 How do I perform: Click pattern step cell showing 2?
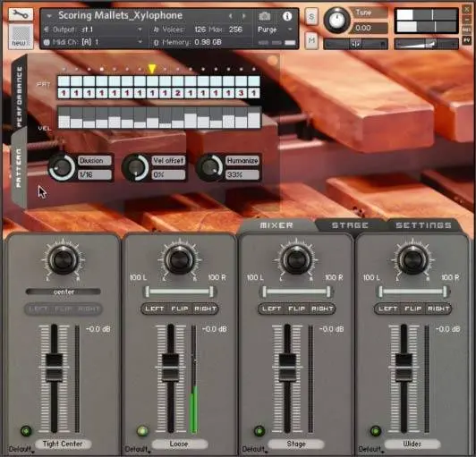tap(177, 93)
